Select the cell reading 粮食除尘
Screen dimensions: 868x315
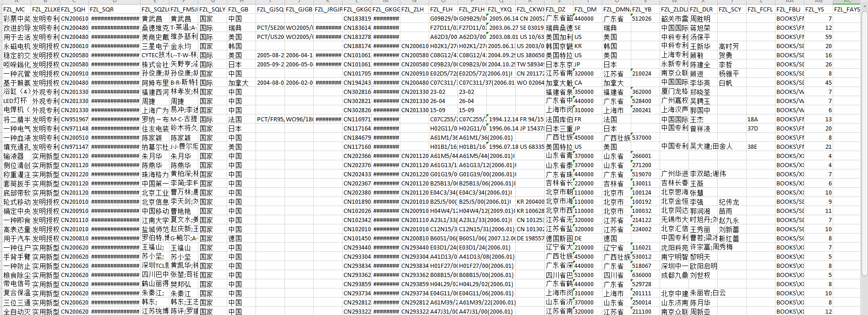coord(16,275)
